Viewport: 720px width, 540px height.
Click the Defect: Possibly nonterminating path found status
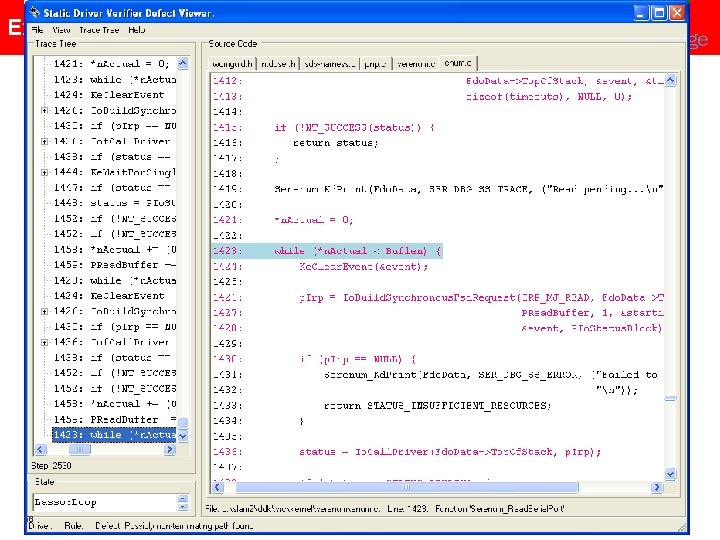(174, 526)
